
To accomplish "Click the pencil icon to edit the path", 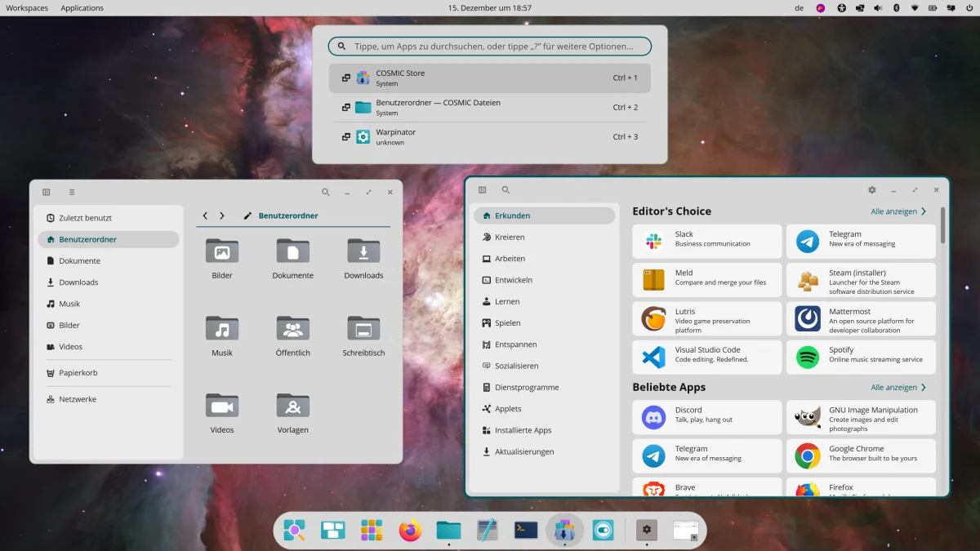I will tap(248, 216).
